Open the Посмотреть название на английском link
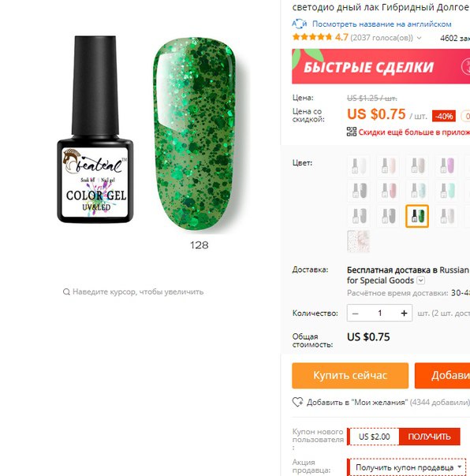The image size is (470, 476). coord(382,24)
